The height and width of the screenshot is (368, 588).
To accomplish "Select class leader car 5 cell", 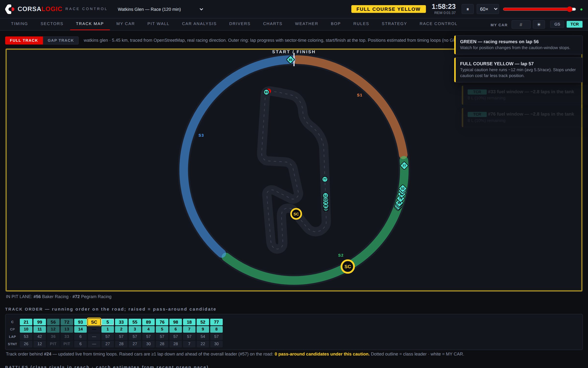I will [x=108, y=322].
